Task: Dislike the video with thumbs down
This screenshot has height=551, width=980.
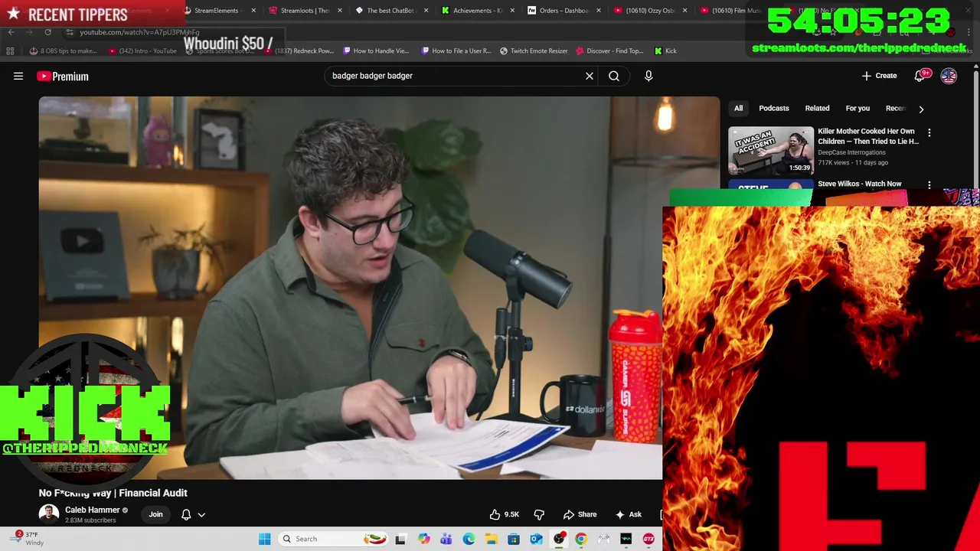Action: coord(539,514)
